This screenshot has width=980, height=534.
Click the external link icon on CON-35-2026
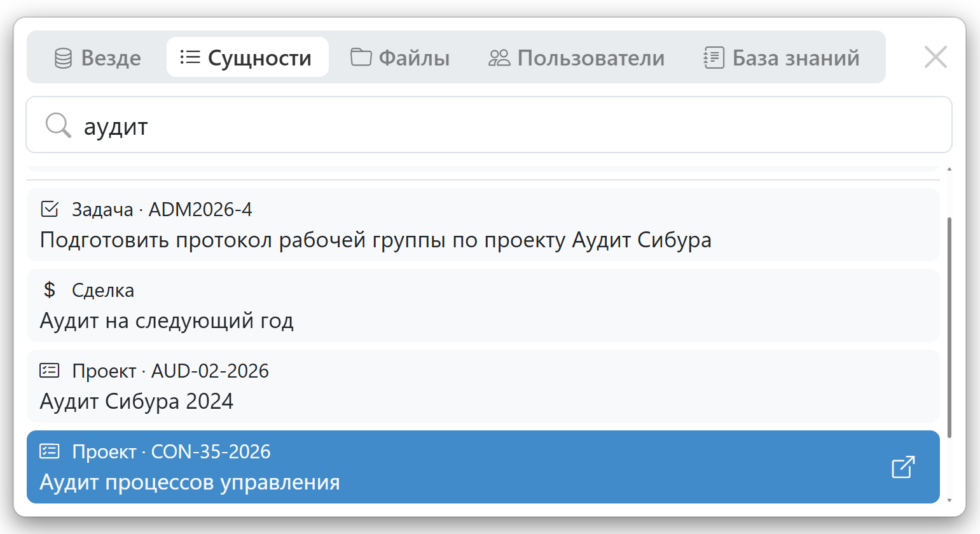902,467
